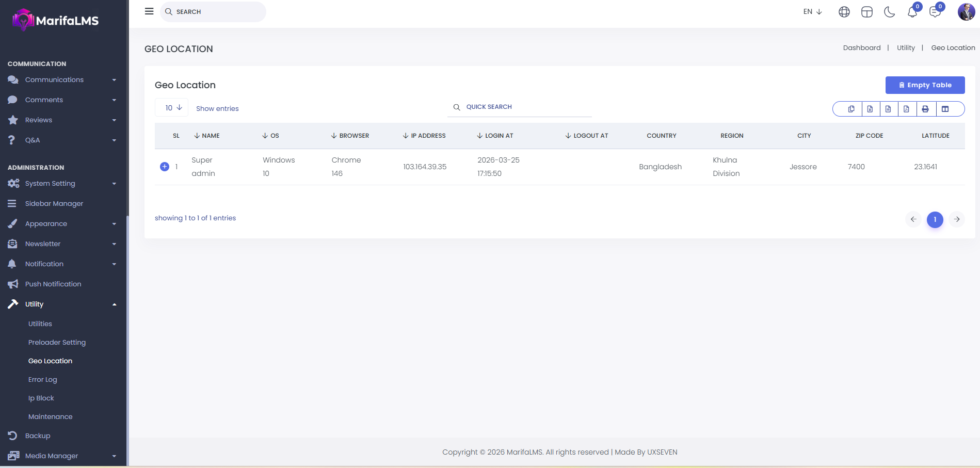The width and height of the screenshot is (980, 468).
Task: Toggle dark mode with moon icon
Action: (889, 12)
